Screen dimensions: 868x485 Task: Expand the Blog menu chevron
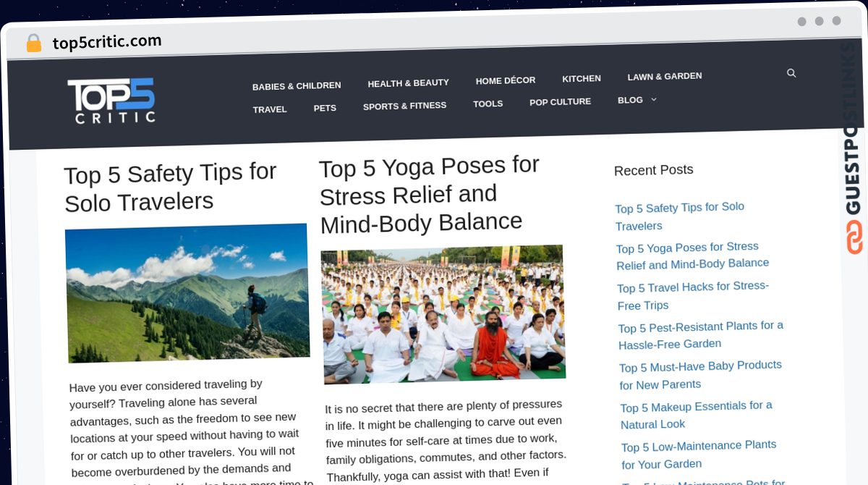(654, 99)
